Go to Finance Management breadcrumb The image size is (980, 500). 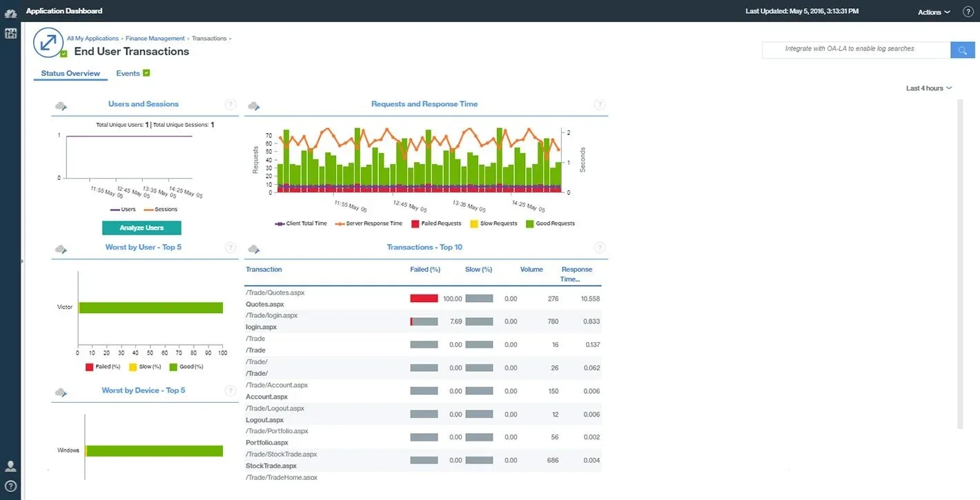(x=155, y=39)
